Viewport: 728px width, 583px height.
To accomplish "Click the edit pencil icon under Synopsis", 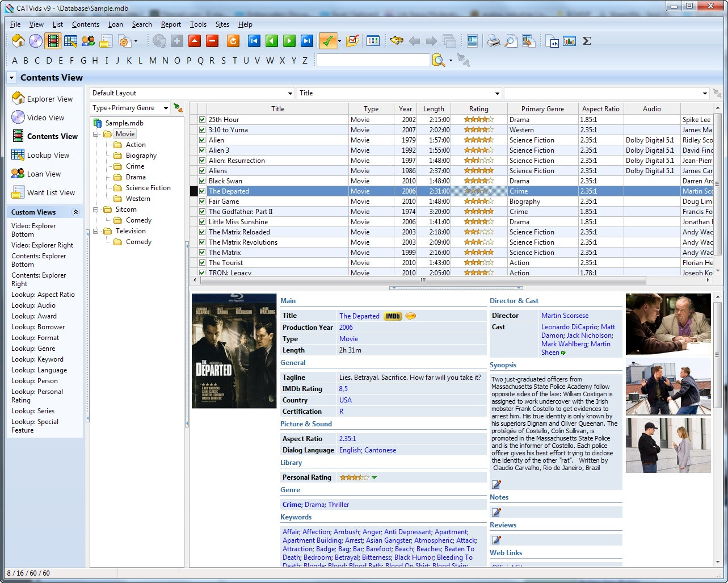I will (496, 484).
